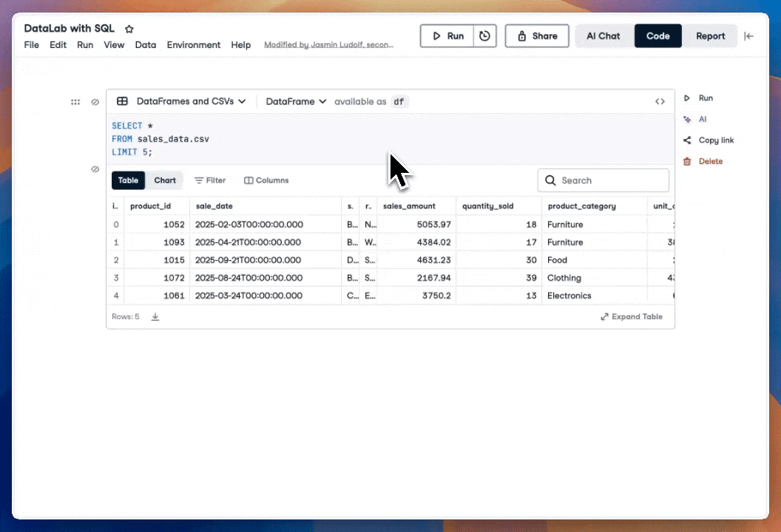This screenshot has height=532, width=781.
Task: Toggle output visibility eye icon
Action: point(95,169)
